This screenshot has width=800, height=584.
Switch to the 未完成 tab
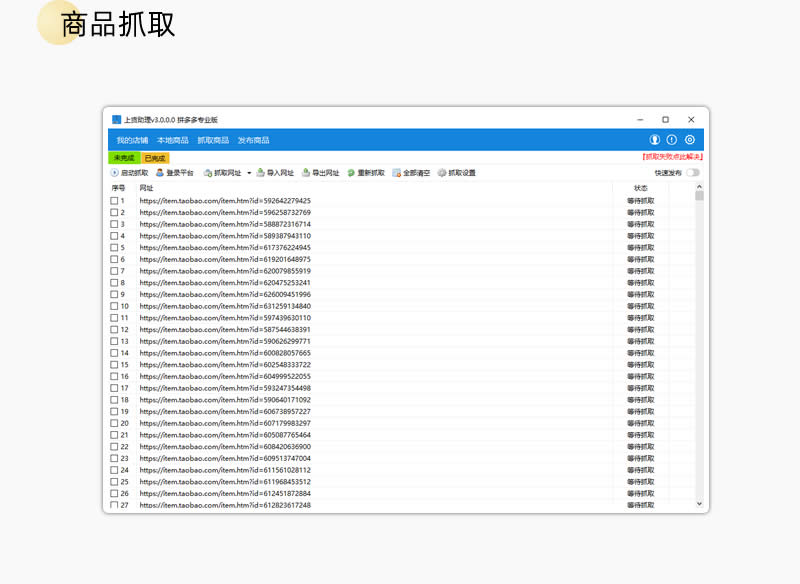click(124, 158)
